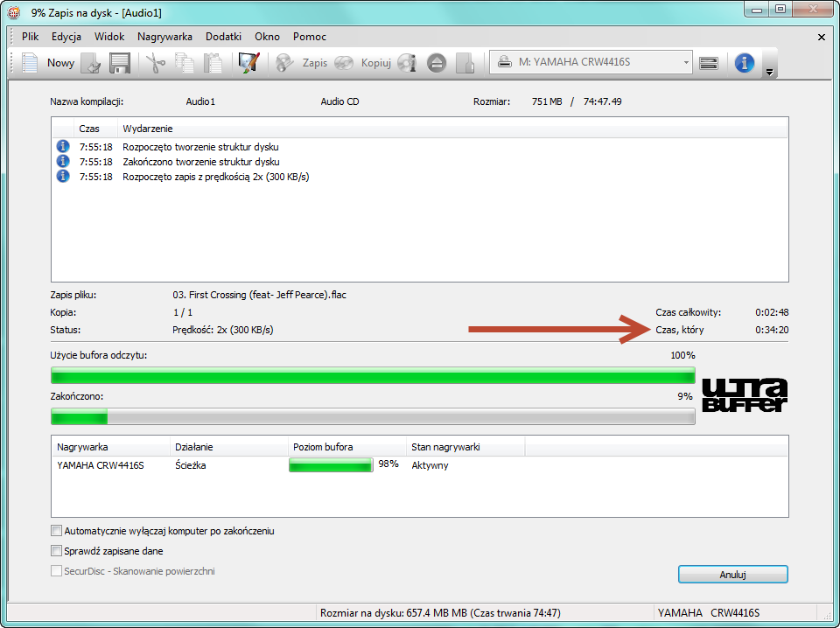
Task: Click the Zakończono progress bar
Action: point(373,416)
